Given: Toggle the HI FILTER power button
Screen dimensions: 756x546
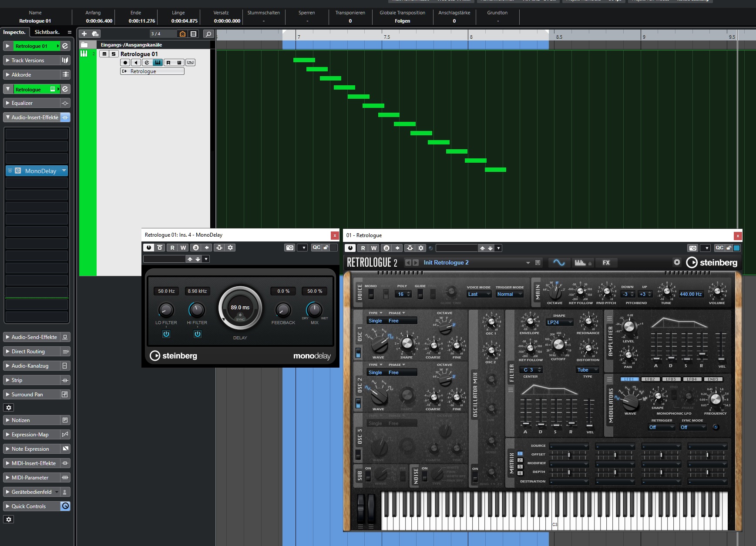Looking at the screenshot, I should pyautogui.click(x=198, y=334).
